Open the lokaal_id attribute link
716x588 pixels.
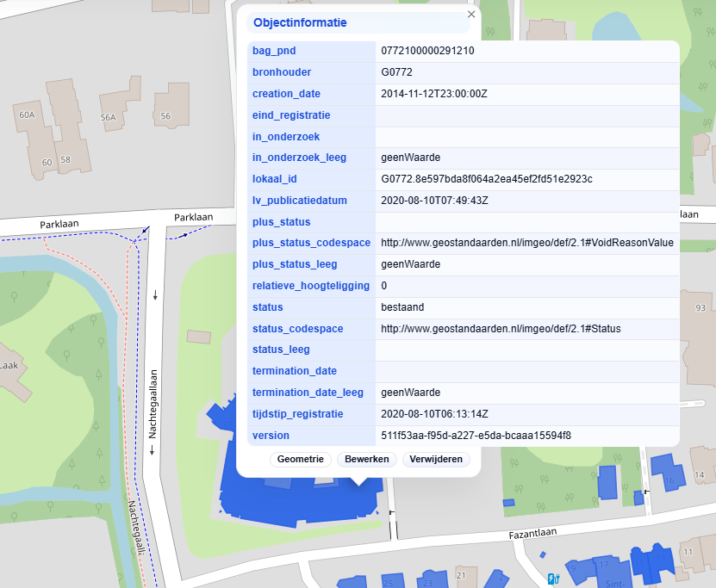(x=270, y=179)
